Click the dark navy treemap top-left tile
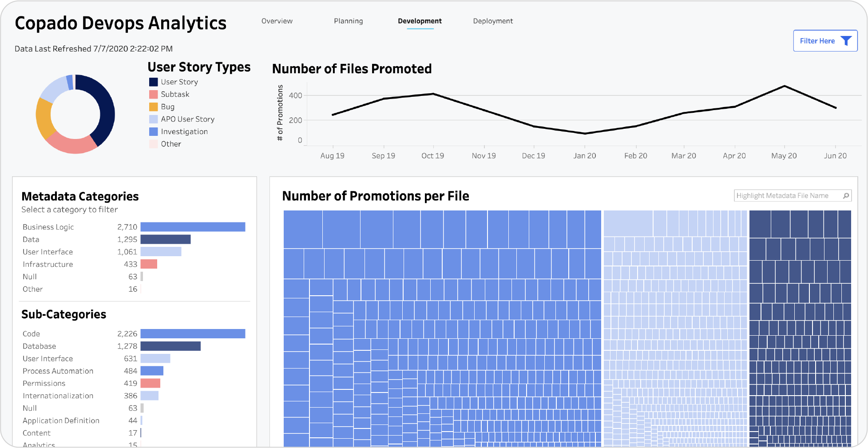The image size is (868, 448). 760,224
